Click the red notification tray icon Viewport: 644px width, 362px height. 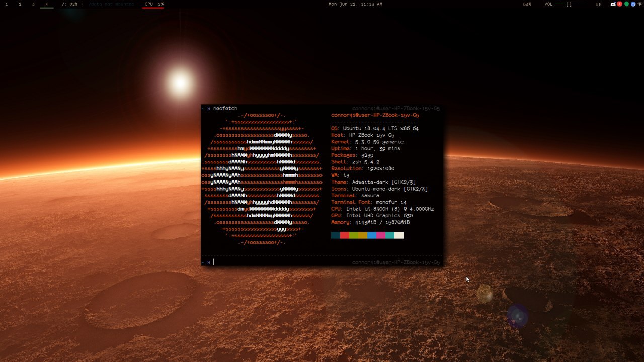pyautogui.click(x=620, y=4)
